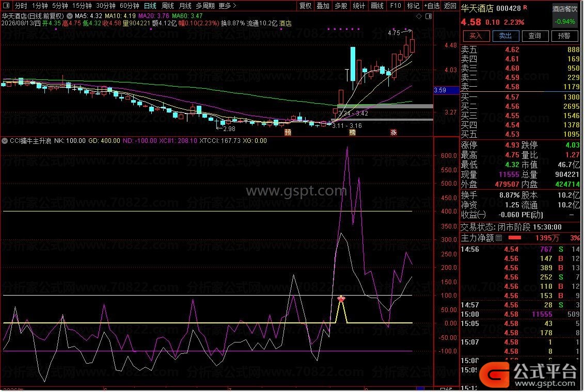Click the 跌停 4.03 value

pos(573,145)
